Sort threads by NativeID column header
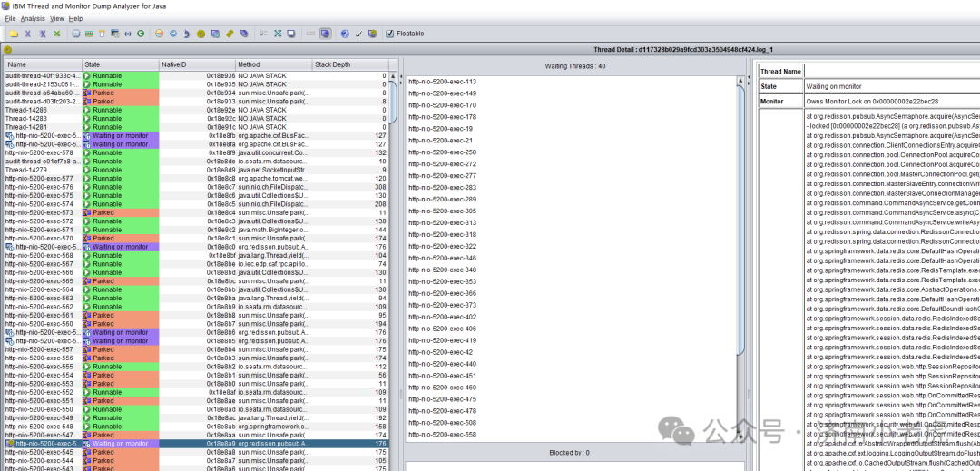This screenshot has height=471, width=980. 197,64
